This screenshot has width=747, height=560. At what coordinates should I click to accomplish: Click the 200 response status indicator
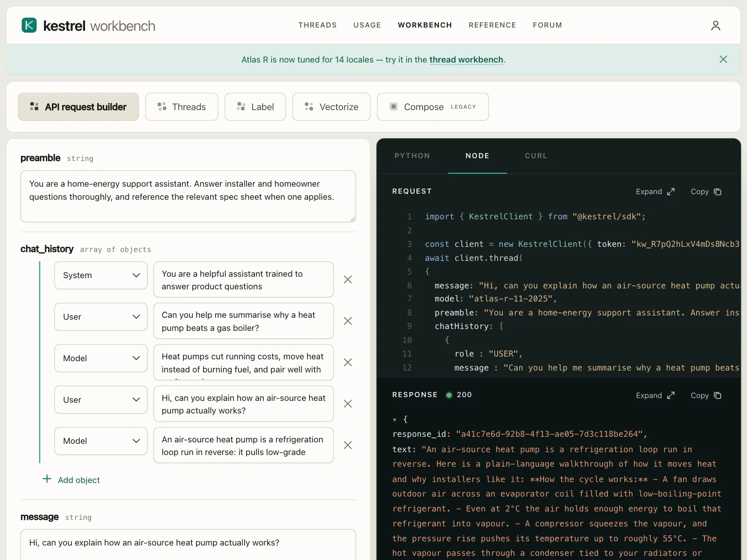coord(459,395)
